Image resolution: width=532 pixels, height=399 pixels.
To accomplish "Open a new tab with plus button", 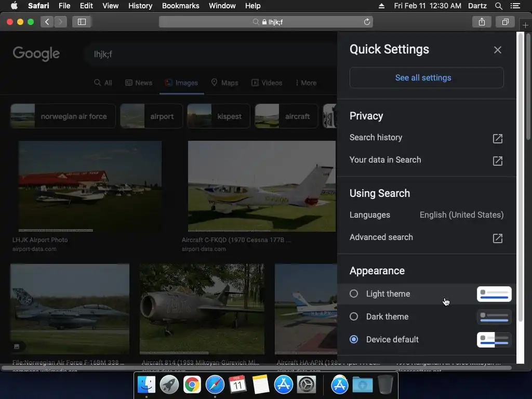I will [x=525, y=25].
